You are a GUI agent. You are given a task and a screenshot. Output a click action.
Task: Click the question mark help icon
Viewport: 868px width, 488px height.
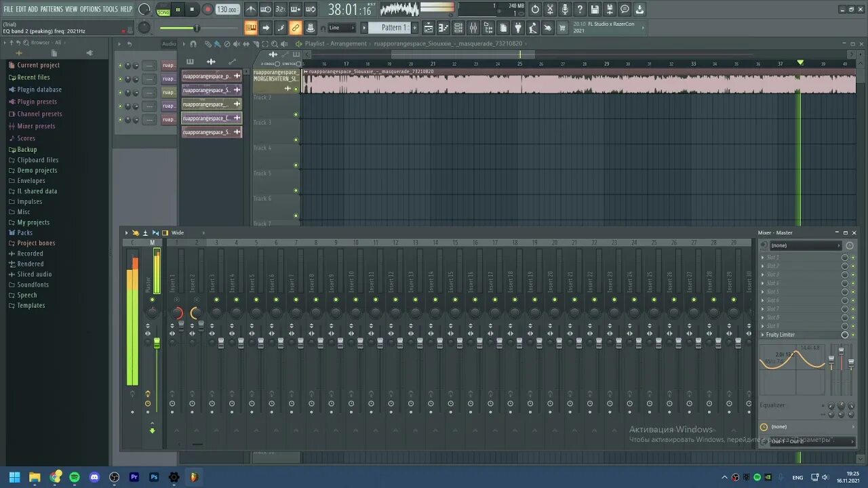580,9
